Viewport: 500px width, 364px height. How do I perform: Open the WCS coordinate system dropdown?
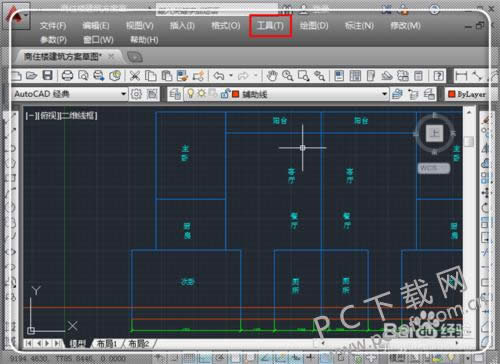tap(434, 168)
